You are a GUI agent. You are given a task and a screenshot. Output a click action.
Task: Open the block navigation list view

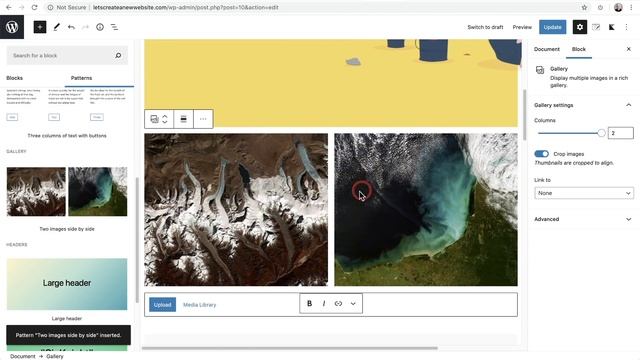(114, 27)
